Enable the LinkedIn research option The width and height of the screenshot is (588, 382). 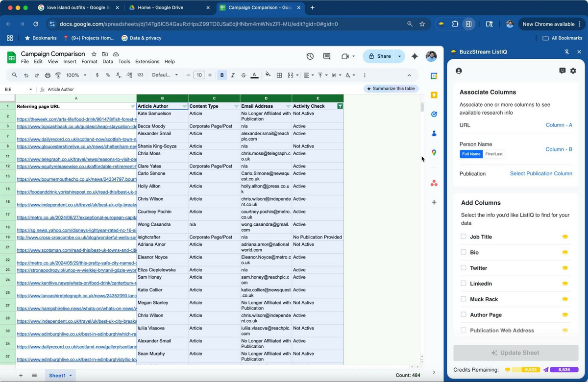coord(463,284)
